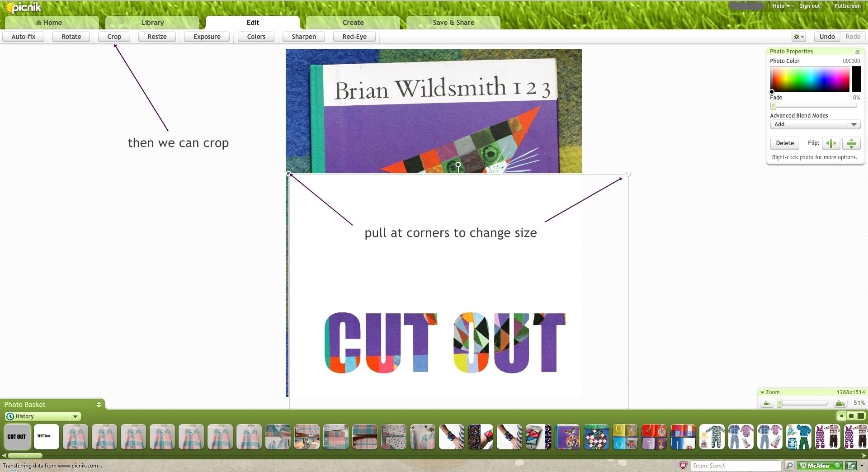
Task: Open the Colors tool
Action: (x=256, y=37)
